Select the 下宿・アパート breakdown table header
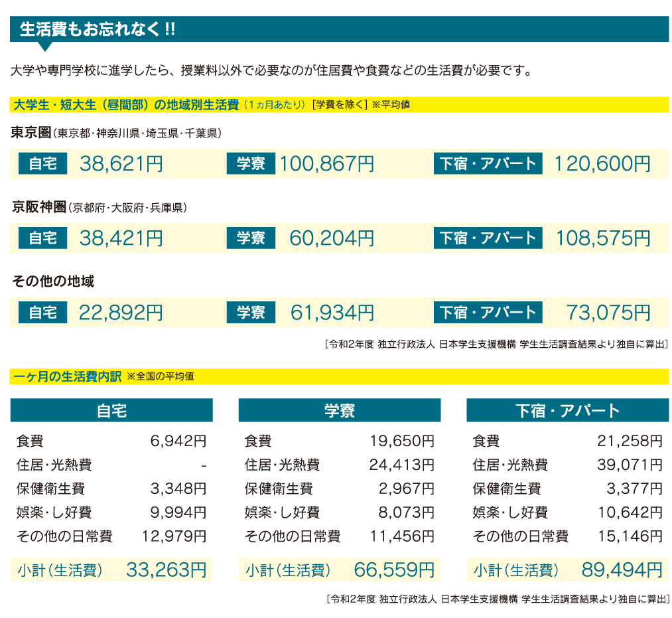The image size is (672, 618). (x=567, y=411)
